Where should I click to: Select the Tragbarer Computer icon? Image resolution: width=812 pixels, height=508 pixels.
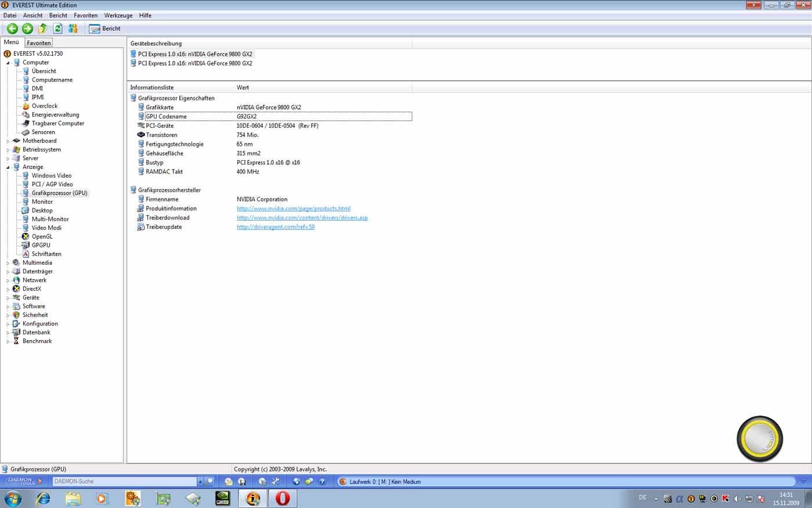26,124
